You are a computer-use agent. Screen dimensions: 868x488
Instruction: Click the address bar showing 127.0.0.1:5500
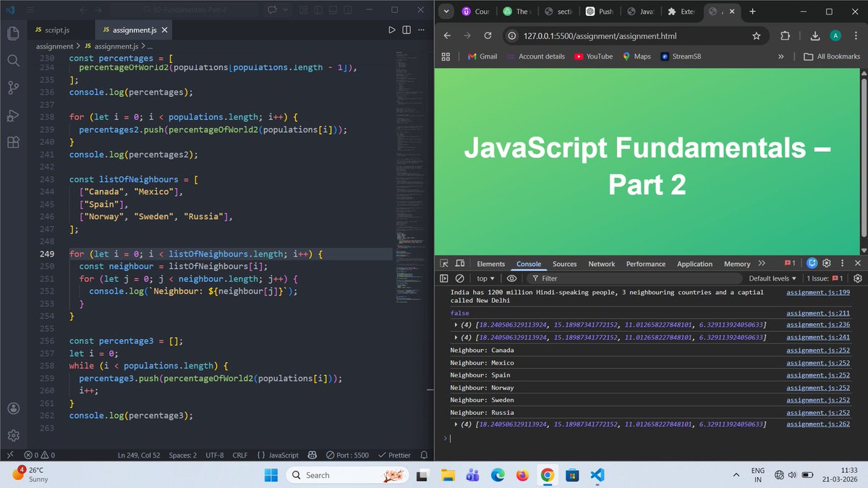(629, 36)
